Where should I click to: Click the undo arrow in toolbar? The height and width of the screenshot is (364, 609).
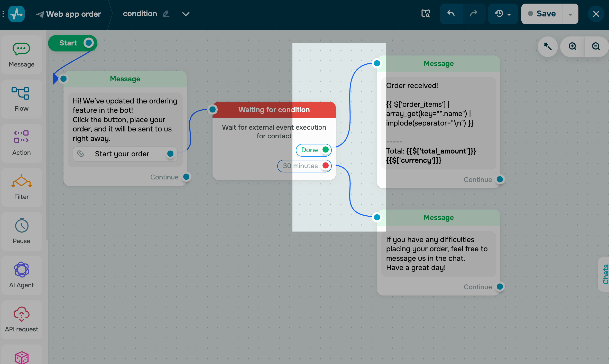pos(451,14)
